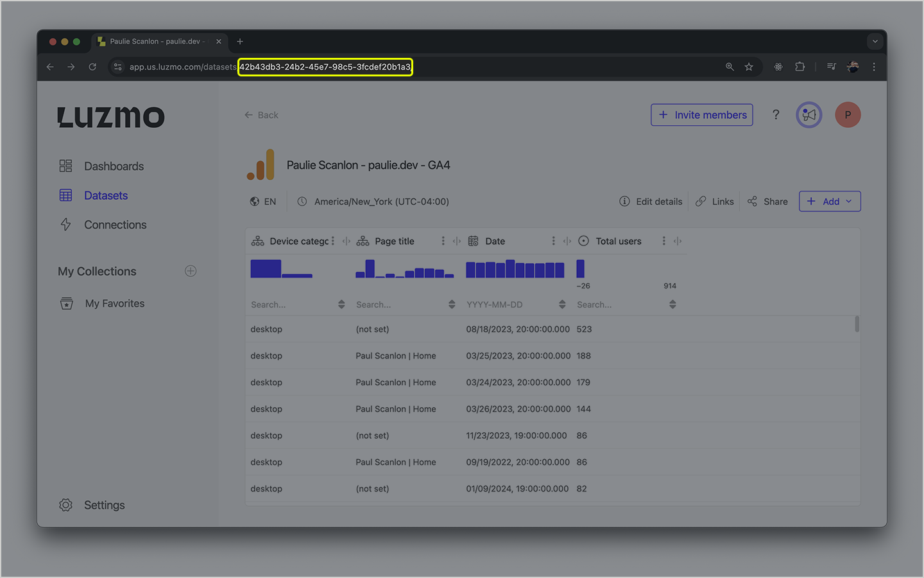Expand My Collections with the plus icon

click(191, 271)
